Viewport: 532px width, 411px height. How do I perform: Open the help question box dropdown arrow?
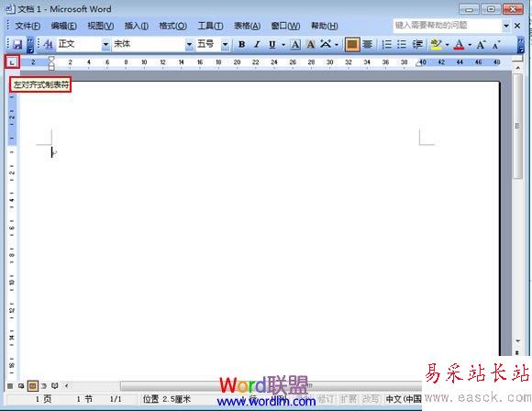(506, 26)
